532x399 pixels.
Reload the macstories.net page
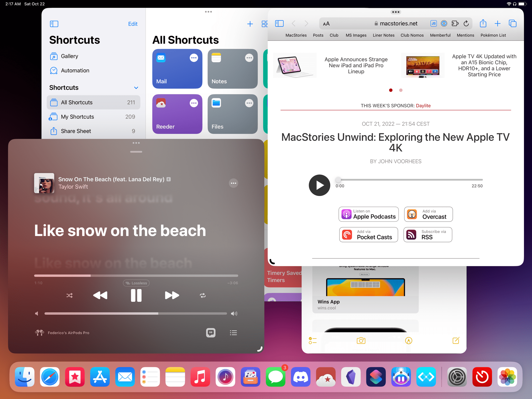pos(466,23)
